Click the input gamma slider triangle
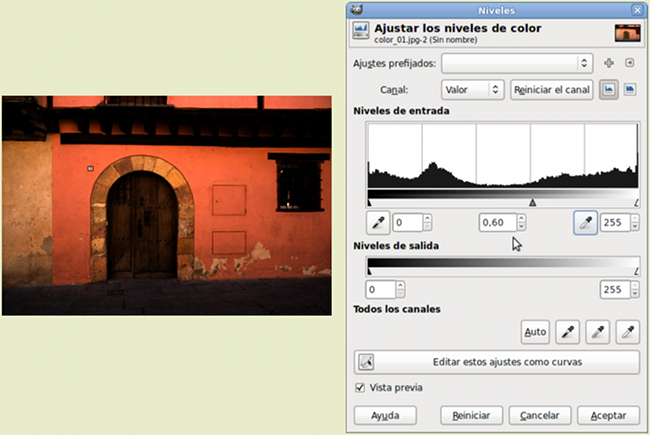 [x=533, y=202]
